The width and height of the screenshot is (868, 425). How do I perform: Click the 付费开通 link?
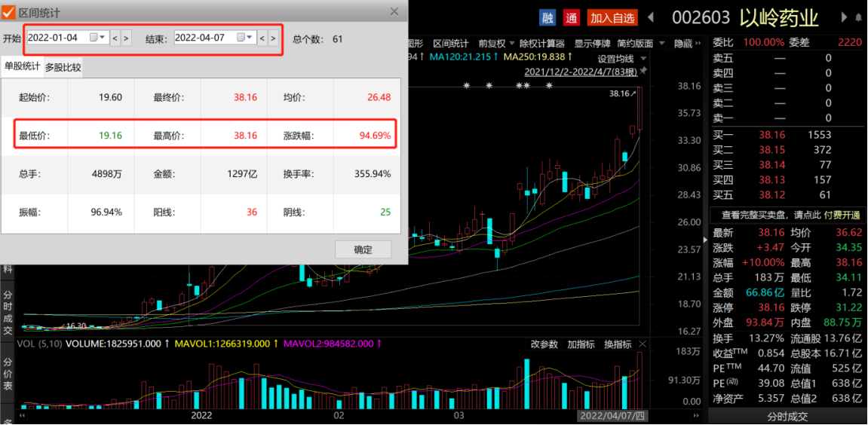coord(842,214)
